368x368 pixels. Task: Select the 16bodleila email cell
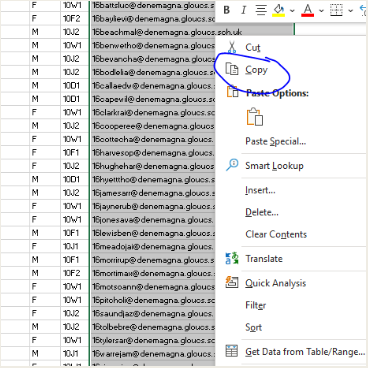click(153, 72)
